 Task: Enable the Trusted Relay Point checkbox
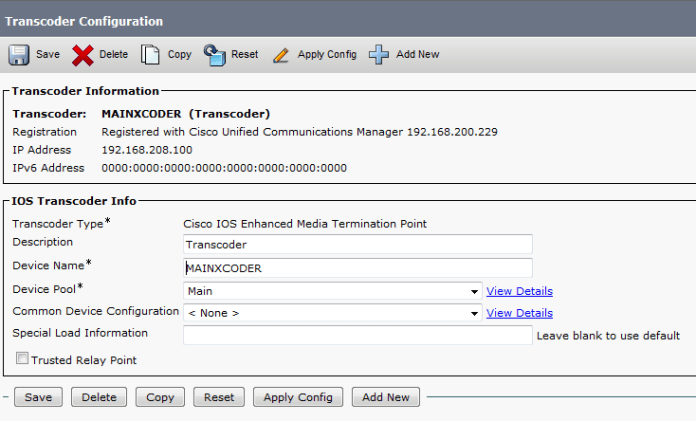tap(22, 359)
